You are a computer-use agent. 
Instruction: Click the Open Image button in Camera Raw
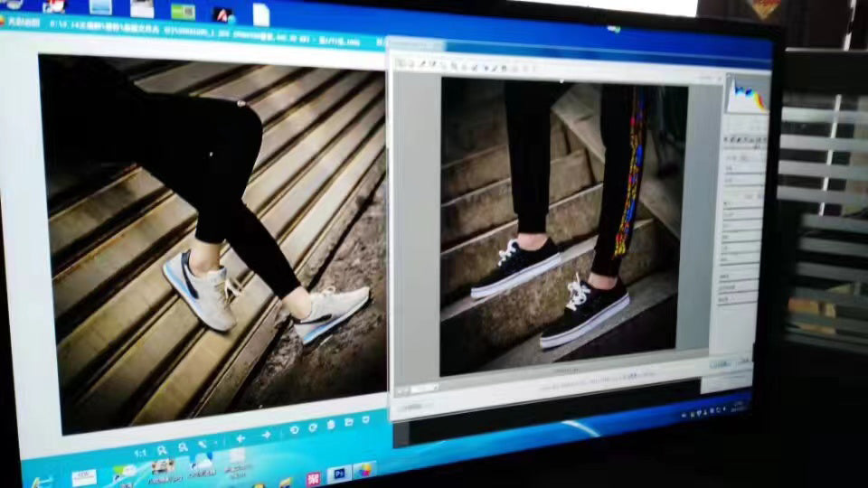(x=721, y=365)
